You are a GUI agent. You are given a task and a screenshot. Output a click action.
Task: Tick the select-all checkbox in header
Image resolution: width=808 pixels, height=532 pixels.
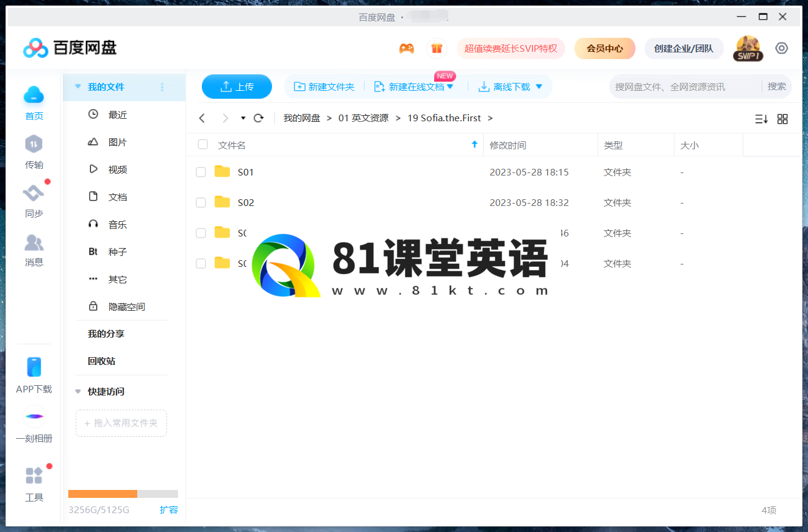(203, 144)
